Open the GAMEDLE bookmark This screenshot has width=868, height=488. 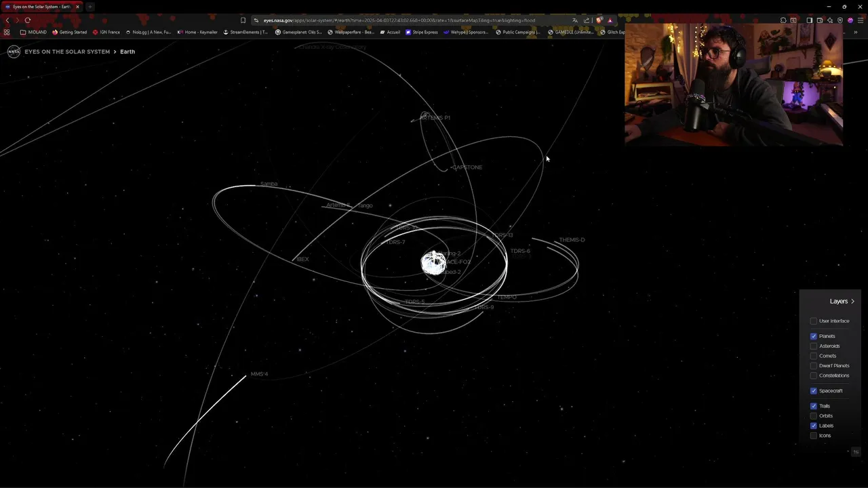[x=571, y=32]
